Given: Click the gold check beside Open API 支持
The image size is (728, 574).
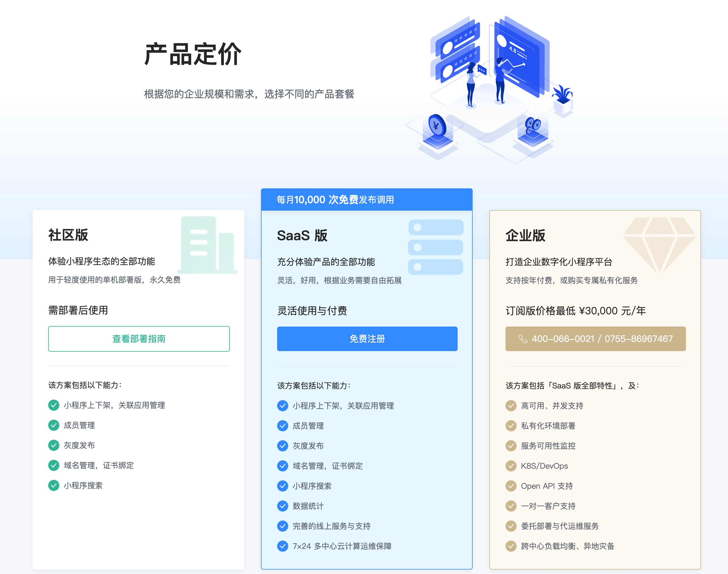Looking at the screenshot, I should coord(511,486).
